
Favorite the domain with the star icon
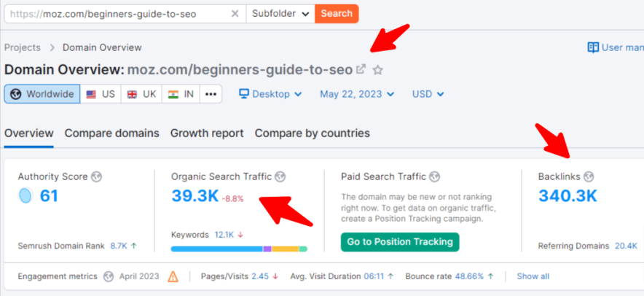point(377,70)
